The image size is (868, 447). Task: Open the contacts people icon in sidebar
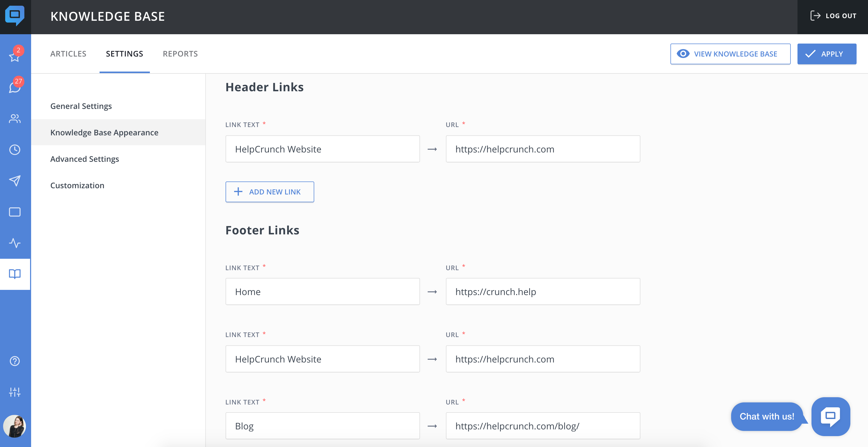15,119
